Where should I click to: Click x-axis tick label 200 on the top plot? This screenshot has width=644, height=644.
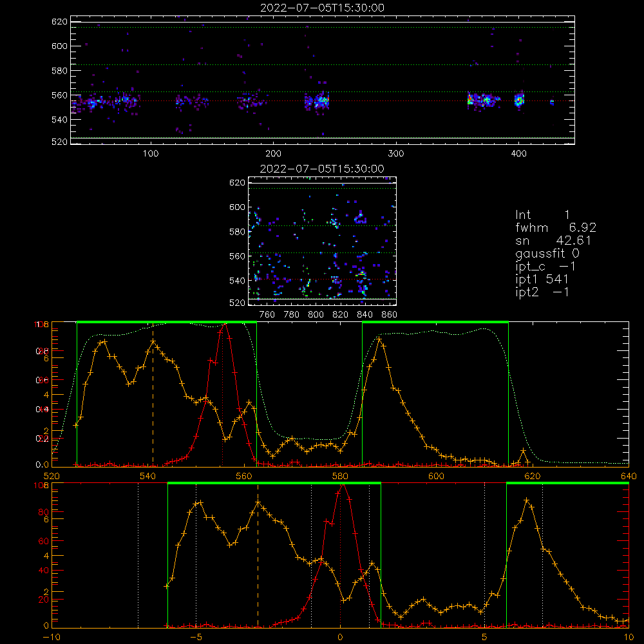274,154
